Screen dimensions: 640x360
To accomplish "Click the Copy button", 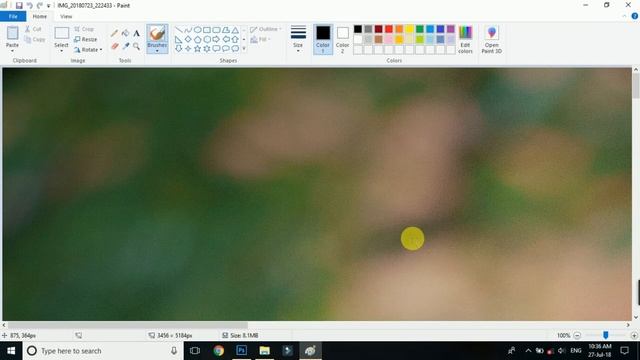I will (x=34, y=40).
